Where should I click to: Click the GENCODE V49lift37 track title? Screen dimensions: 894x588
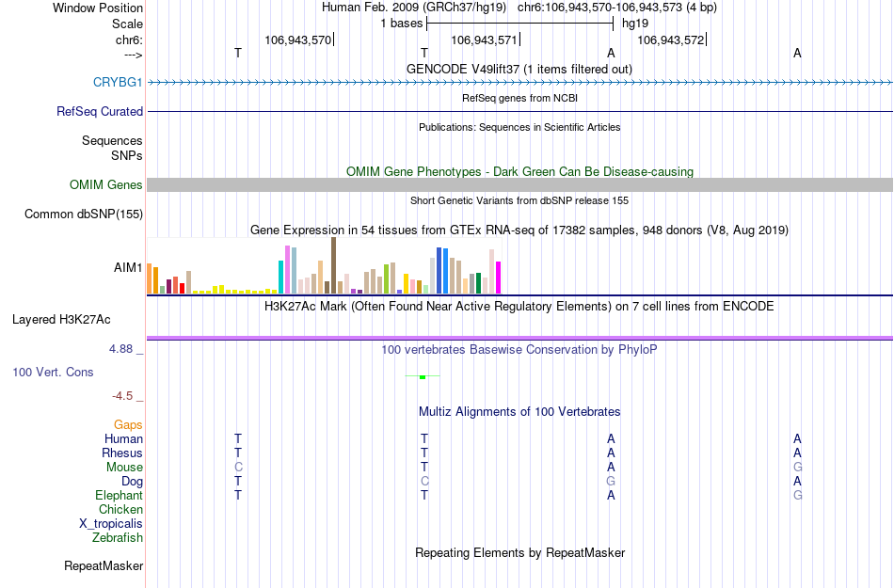tap(519, 69)
